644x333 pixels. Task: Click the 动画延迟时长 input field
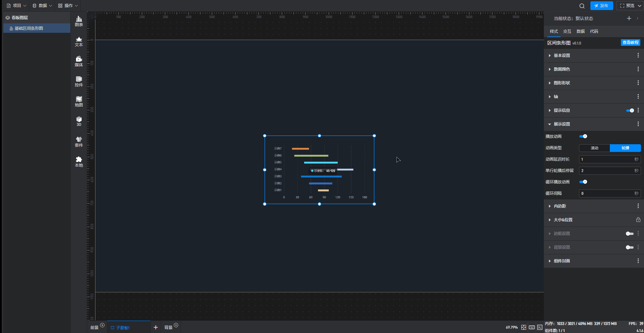[606, 159]
